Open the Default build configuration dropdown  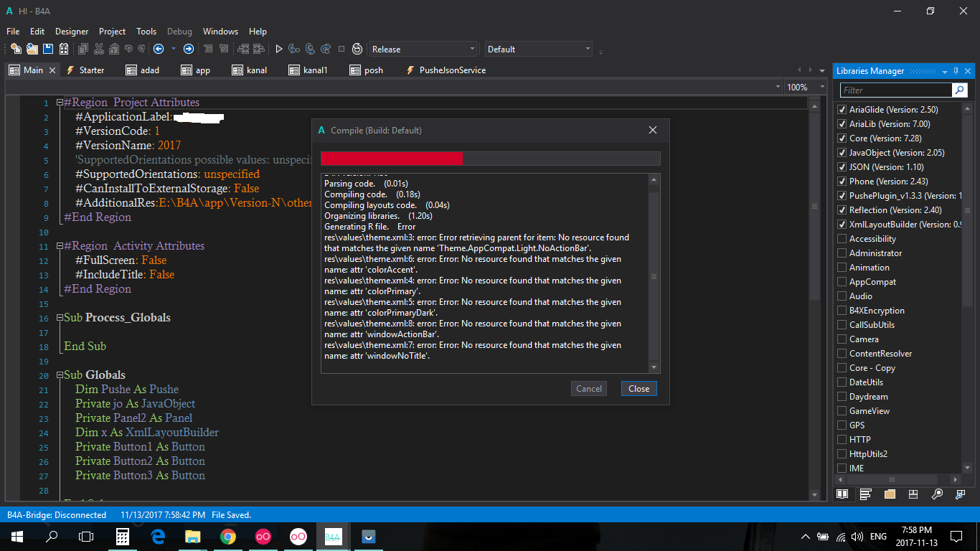tap(538, 49)
